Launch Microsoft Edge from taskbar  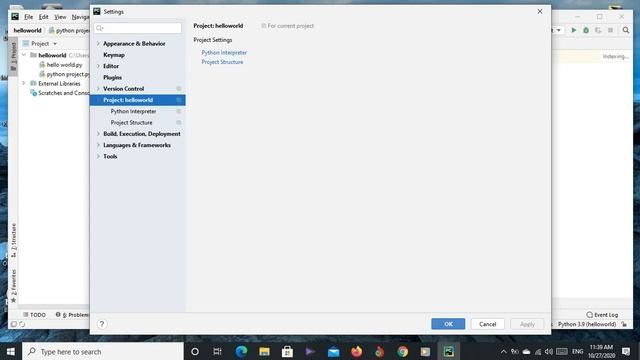(241, 351)
